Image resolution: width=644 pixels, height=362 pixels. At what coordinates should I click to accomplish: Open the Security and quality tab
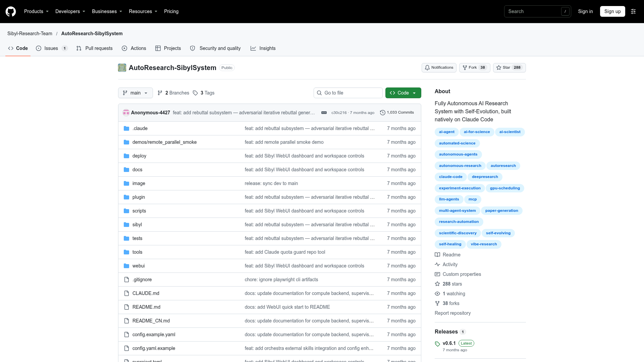coord(215,48)
